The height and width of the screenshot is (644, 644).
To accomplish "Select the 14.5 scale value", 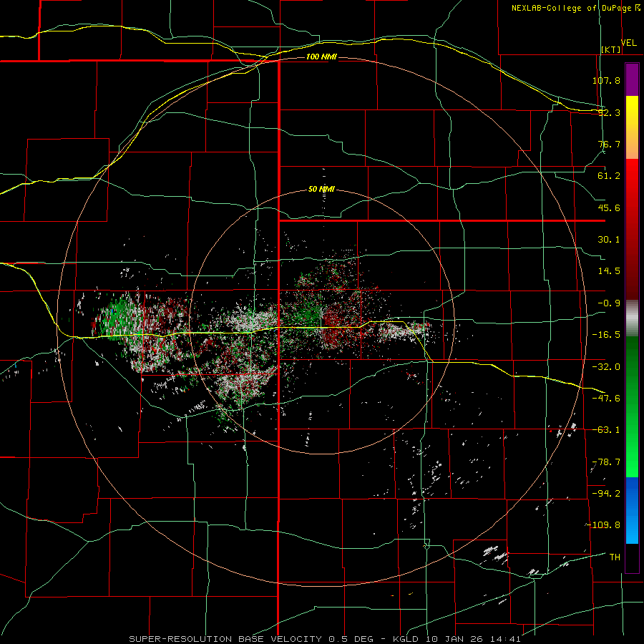I will [x=609, y=271].
